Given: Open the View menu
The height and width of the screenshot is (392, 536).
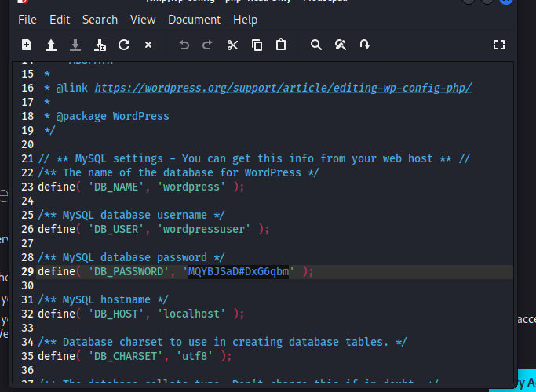Looking at the screenshot, I should point(143,20).
